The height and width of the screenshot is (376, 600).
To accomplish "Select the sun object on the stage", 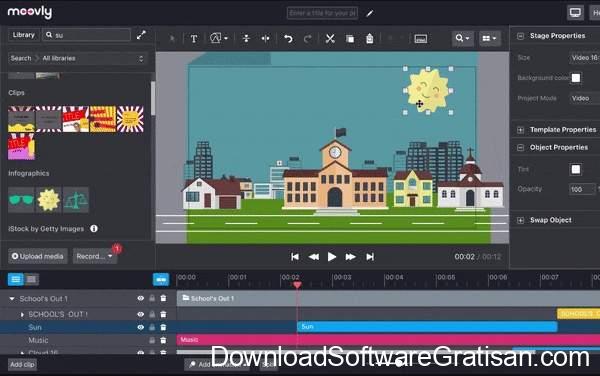I will 428,90.
